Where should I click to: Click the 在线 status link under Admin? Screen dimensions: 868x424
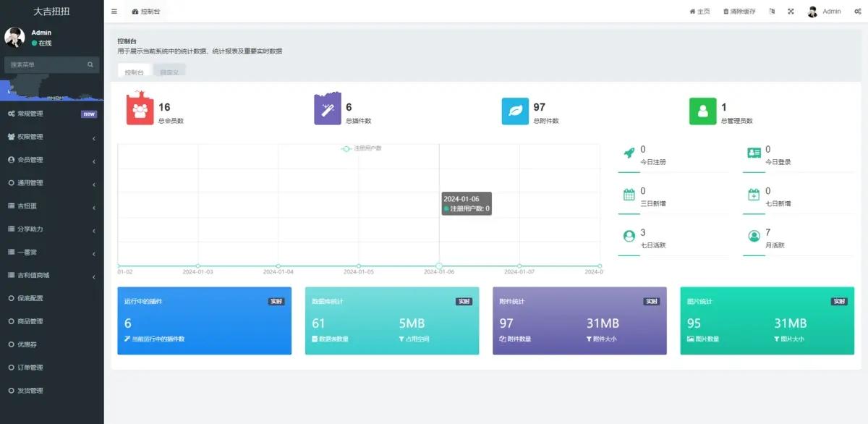[x=41, y=43]
